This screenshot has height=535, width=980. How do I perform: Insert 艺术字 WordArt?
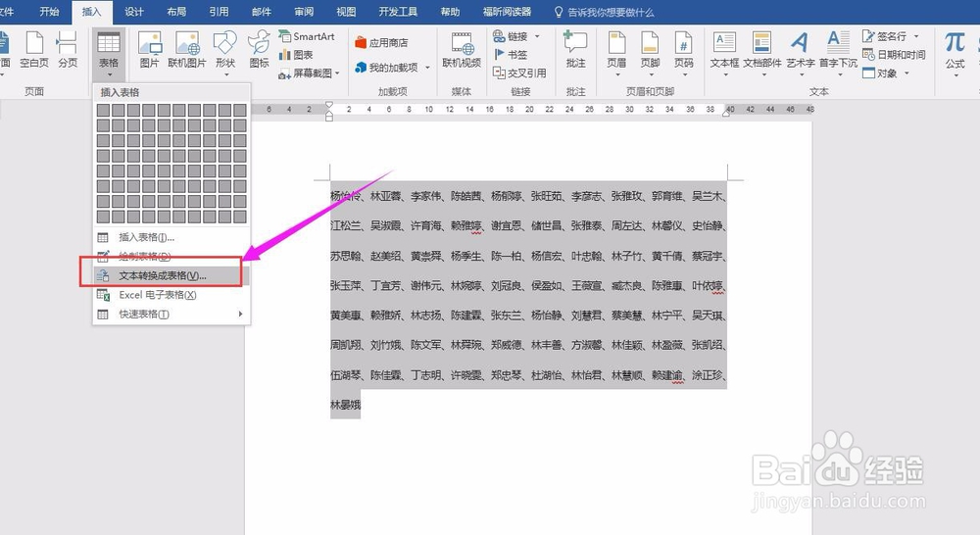point(800,53)
